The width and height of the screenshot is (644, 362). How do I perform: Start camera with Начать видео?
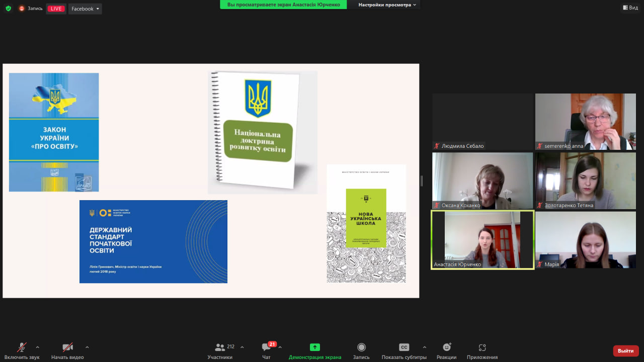67,348
